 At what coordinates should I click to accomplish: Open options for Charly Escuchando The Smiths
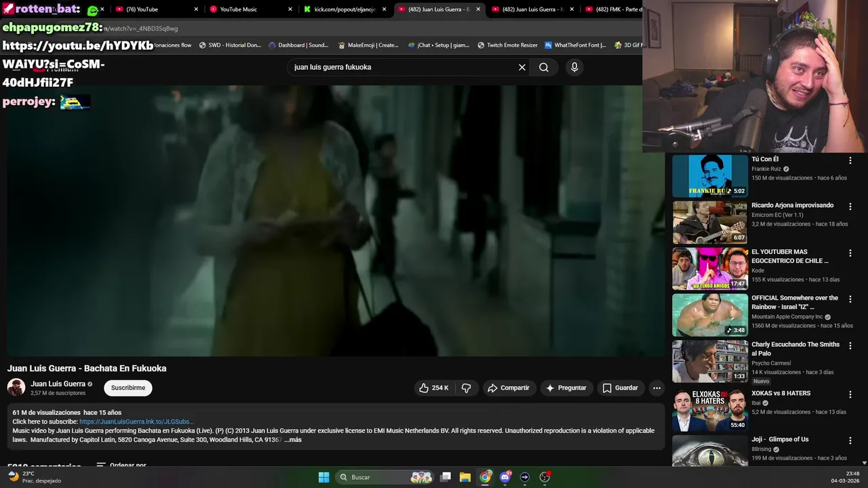click(x=850, y=346)
